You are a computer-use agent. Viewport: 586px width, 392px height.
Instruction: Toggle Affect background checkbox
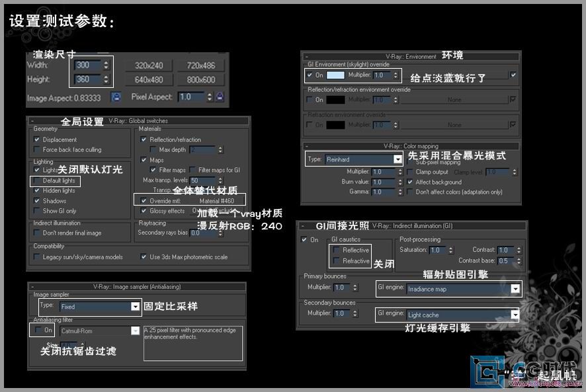[x=410, y=182]
